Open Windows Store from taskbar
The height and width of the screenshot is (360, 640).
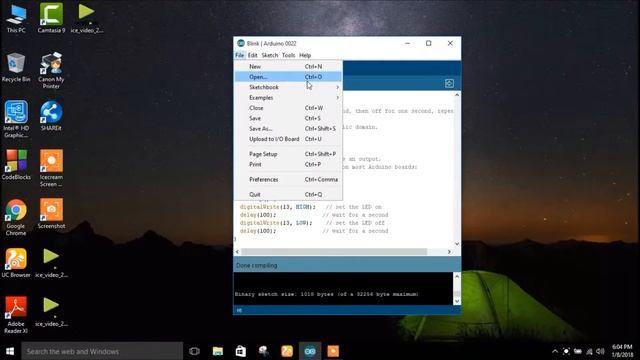[240, 351]
